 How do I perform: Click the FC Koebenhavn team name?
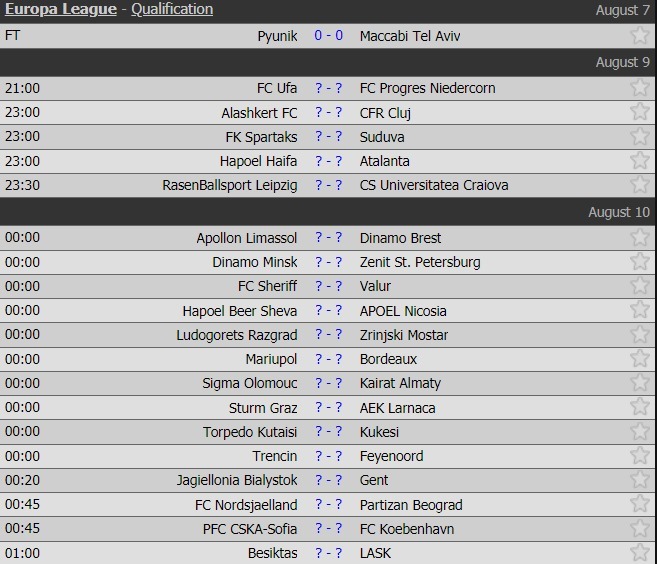(407, 529)
